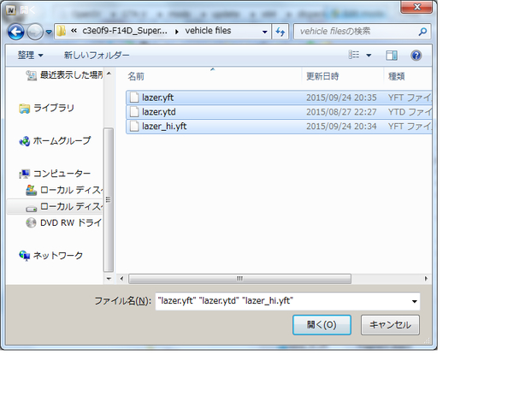Refresh the vehicle files folder view
This screenshot has height=420, width=525.
pyautogui.click(x=280, y=32)
